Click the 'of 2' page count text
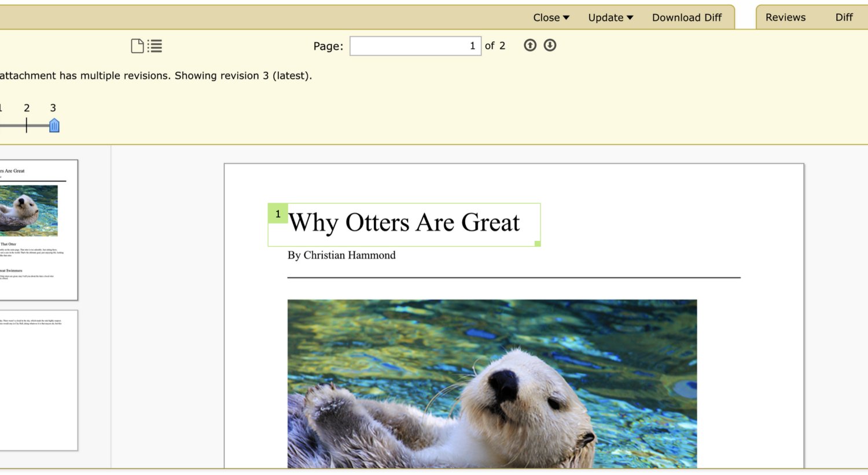868x475 pixels. click(x=495, y=46)
